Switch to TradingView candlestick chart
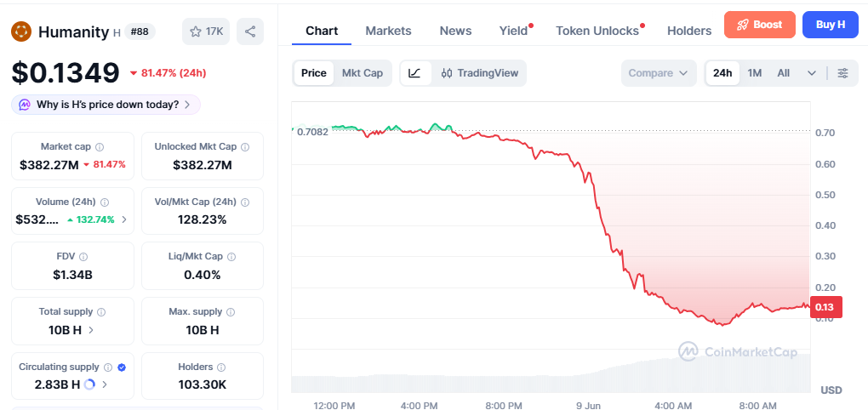 (480, 73)
